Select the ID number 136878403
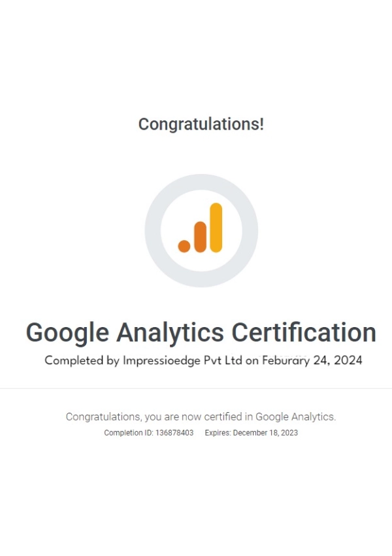 (174, 433)
